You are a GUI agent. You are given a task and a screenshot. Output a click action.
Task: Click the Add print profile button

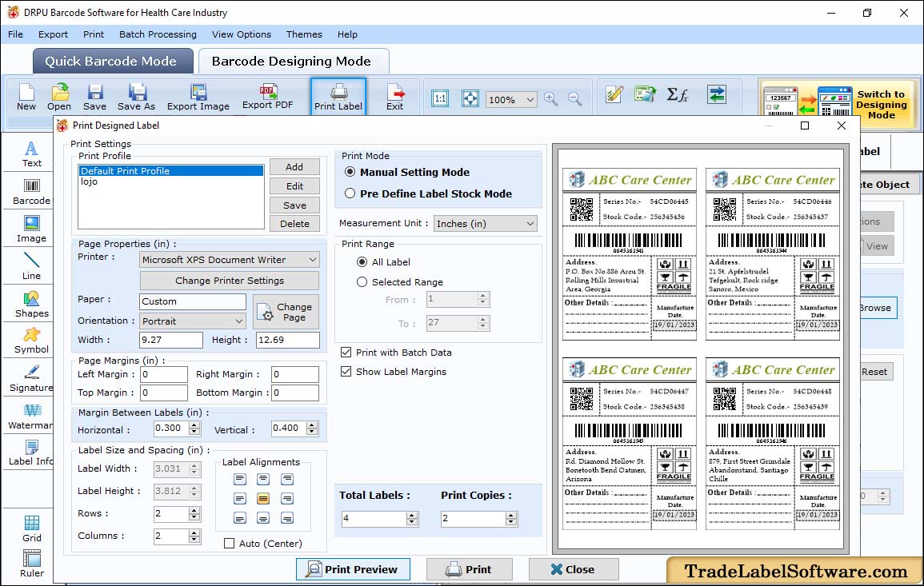[294, 166]
